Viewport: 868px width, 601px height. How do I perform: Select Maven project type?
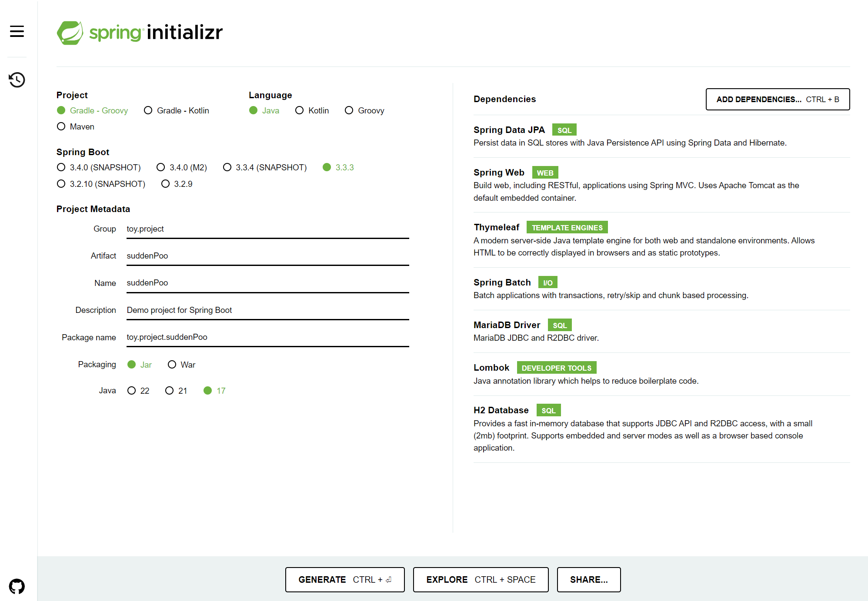(61, 126)
